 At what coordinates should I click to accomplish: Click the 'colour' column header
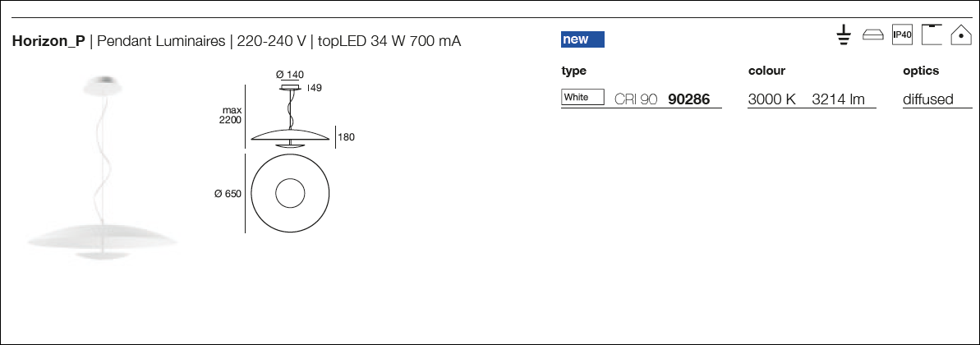click(766, 71)
